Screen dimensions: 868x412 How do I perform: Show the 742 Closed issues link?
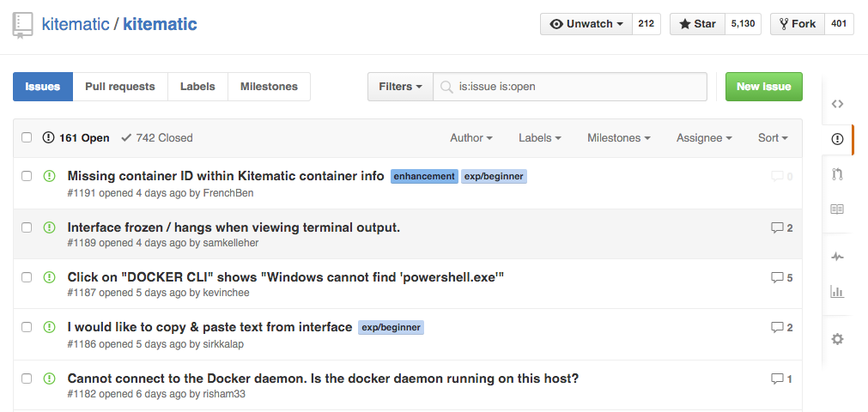pyautogui.click(x=157, y=138)
